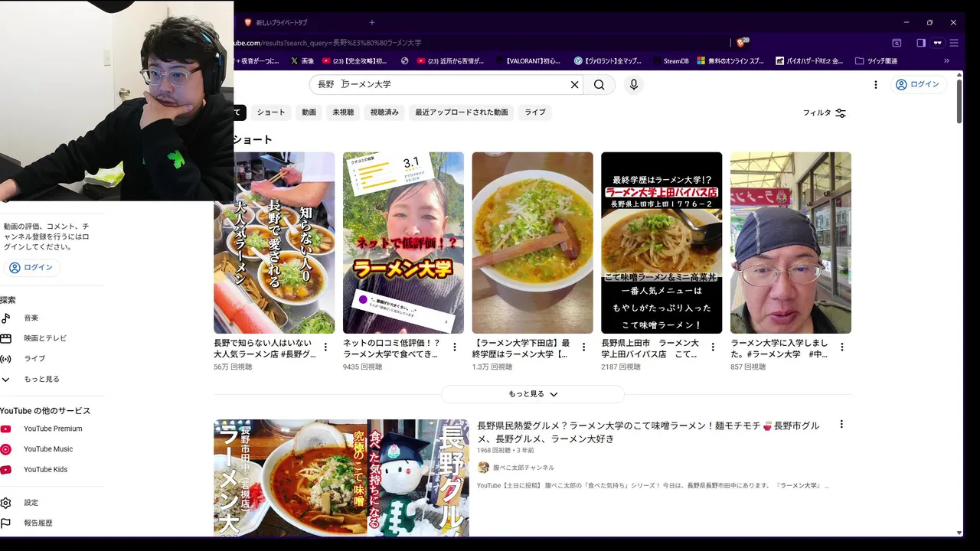Start voice search with the microphone icon
This screenshot has width=980, height=551.
click(x=633, y=85)
